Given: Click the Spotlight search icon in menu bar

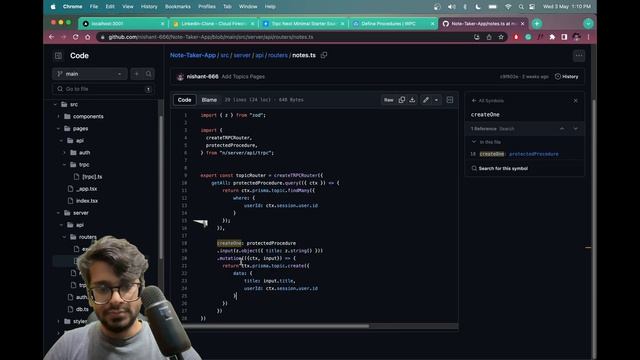Looking at the screenshot, I should [521, 7].
